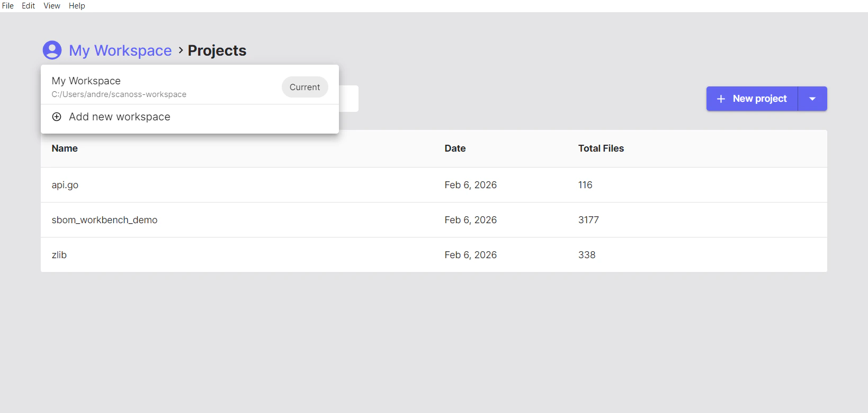Open the api.go project

click(65, 185)
